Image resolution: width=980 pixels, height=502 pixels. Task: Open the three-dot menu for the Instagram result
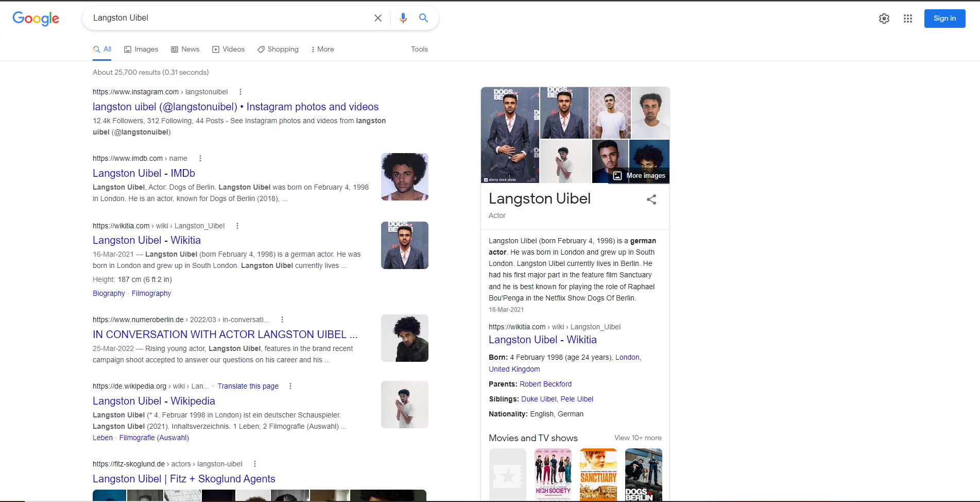pos(240,92)
